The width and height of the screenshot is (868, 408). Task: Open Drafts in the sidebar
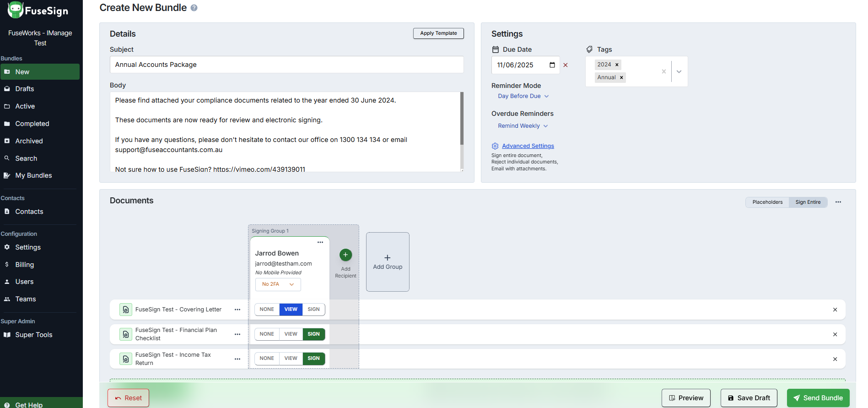tap(25, 89)
